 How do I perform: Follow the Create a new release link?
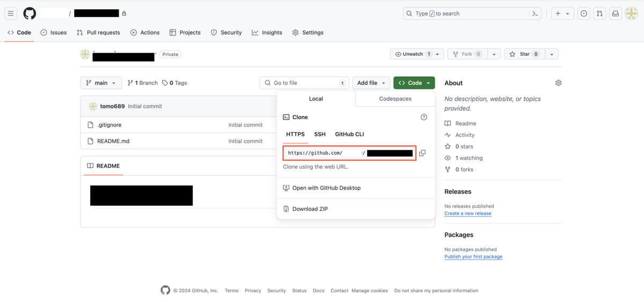click(x=467, y=213)
